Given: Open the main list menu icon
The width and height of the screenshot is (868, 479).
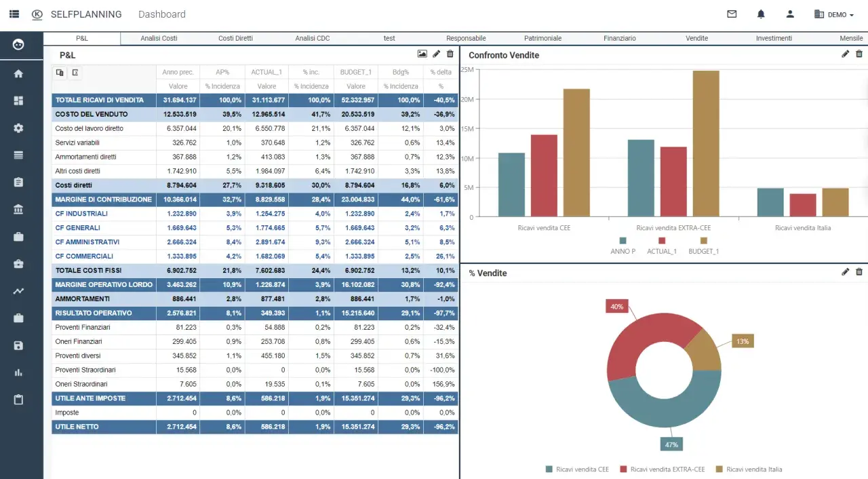Looking at the screenshot, I should click(14, 14).
